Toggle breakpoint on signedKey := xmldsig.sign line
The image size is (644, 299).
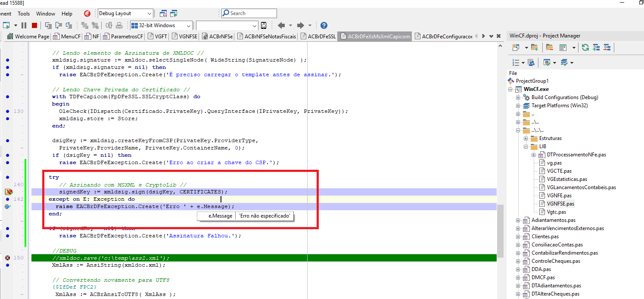coord(8,192)
